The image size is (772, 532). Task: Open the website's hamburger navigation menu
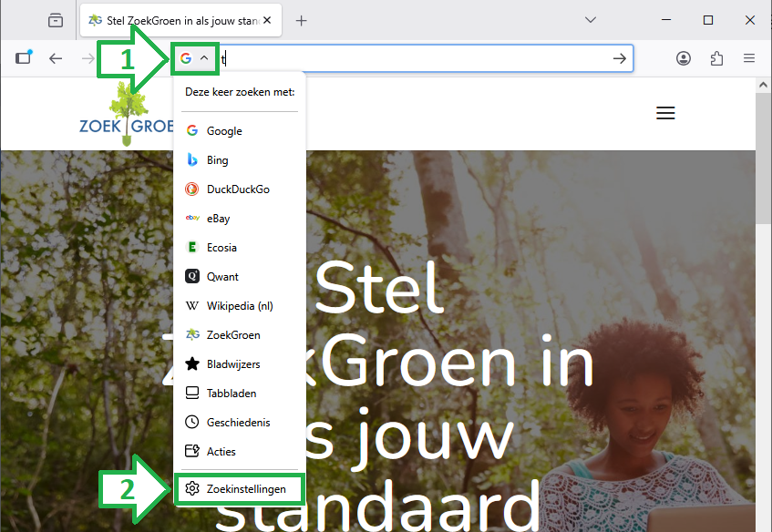coord(665,113)
